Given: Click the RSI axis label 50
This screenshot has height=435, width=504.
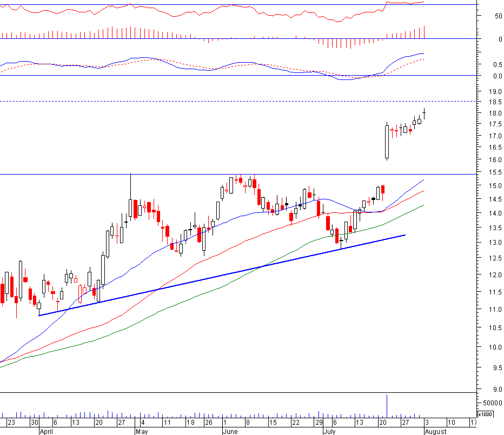Looking at the screenshot, I should click(499, 16).
